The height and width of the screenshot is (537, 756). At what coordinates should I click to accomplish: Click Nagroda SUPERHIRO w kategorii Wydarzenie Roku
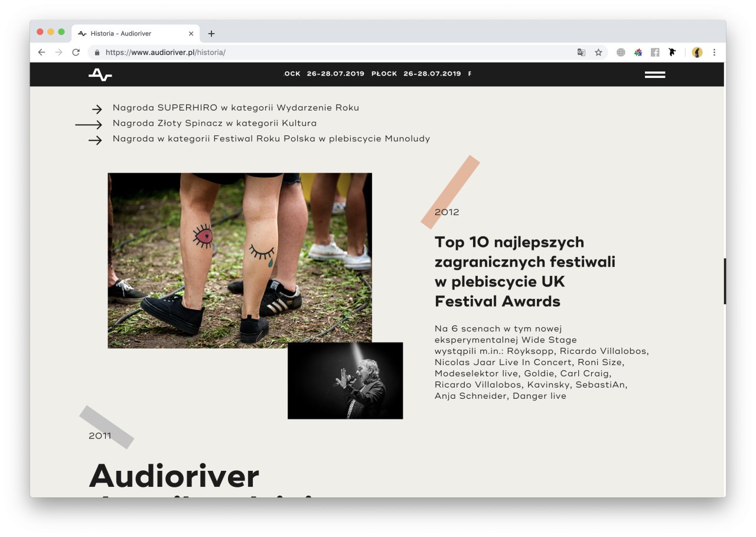click(x=236, y=108)
